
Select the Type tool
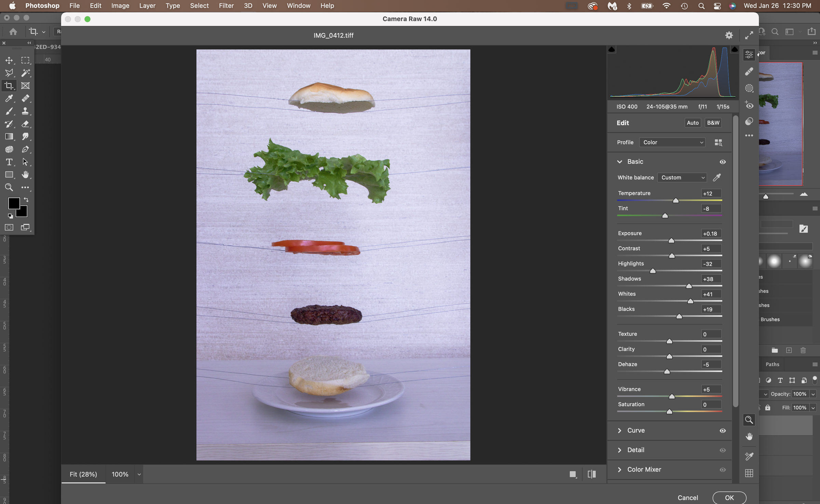point(9,162)
